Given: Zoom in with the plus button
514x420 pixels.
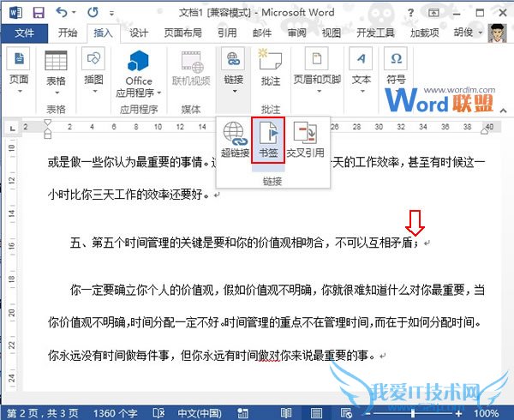Looking at the screenshot, I should (458, 413).
